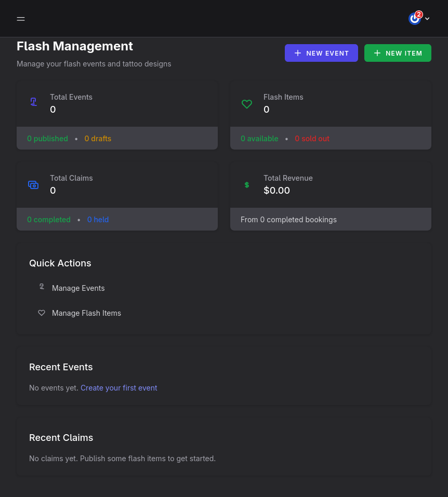Open the Create your first event link
The image size is (448, 497).
click(x=118, y=387)
